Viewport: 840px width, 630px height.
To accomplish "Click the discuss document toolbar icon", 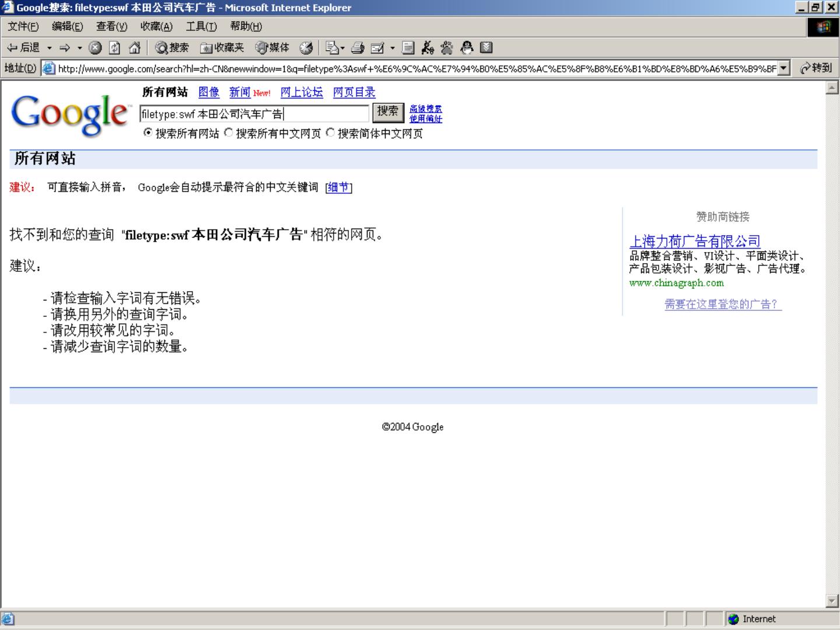I will point(408,48).
